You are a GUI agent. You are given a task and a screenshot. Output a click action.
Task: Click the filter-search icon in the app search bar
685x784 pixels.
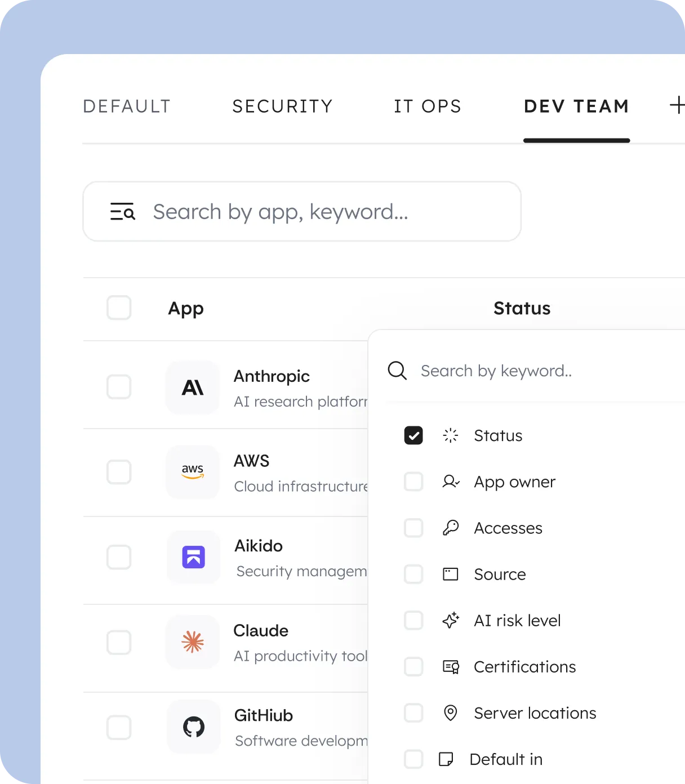[122, 211]
